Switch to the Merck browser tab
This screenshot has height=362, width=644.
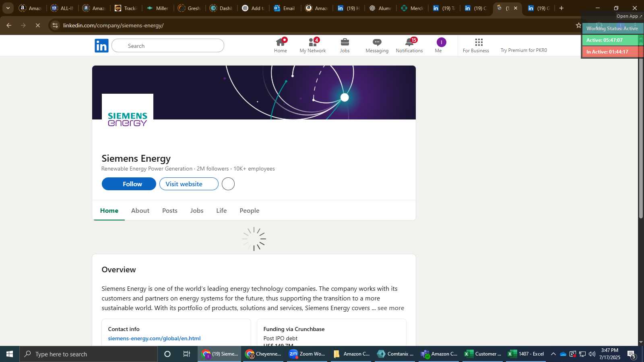click(x=412, y=8)
